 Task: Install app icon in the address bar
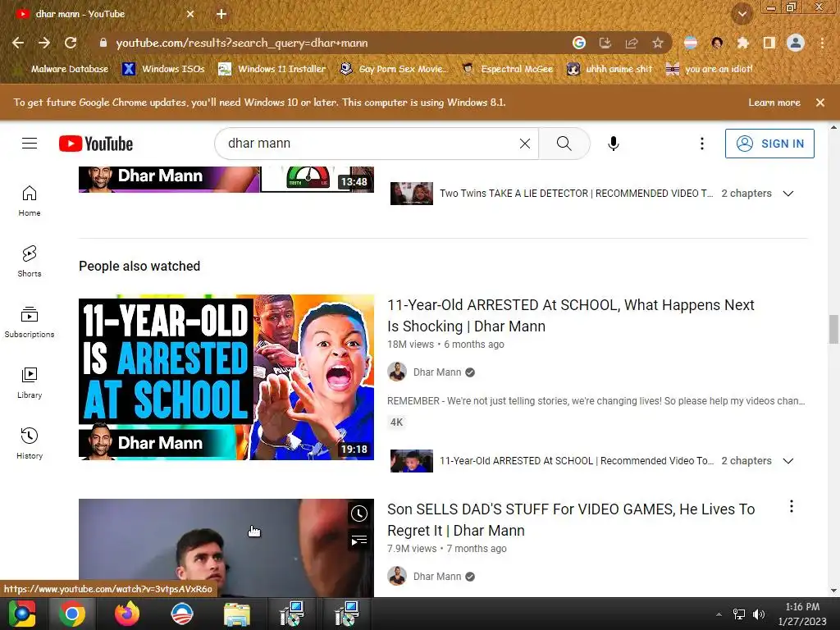click(x=605, y=43)
